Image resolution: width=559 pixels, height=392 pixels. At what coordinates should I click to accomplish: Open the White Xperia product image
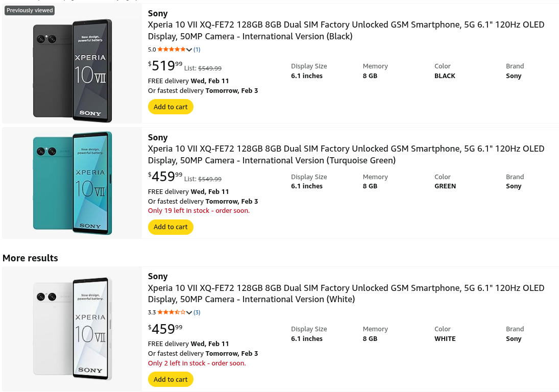[x=72, y=329]
